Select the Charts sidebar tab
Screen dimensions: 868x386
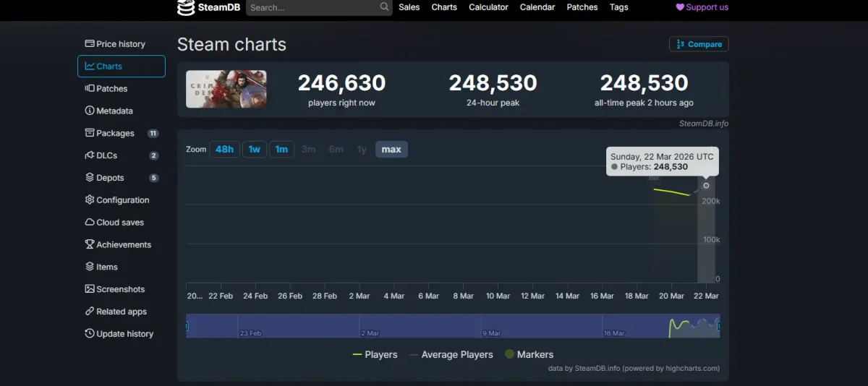122,67
